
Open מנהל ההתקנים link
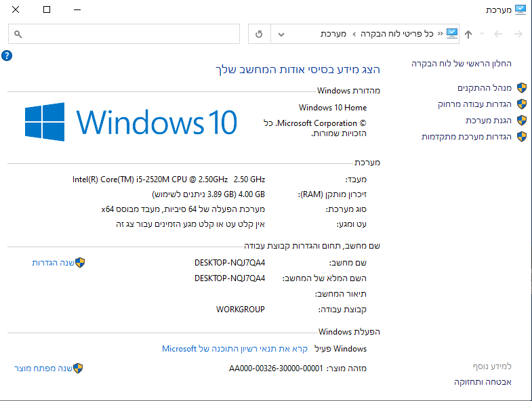(485, 88)
